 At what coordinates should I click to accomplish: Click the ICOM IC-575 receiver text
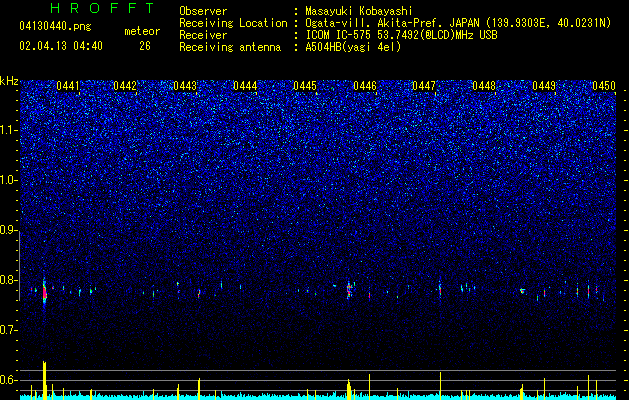pyautogui.click(x=401, y=35)
